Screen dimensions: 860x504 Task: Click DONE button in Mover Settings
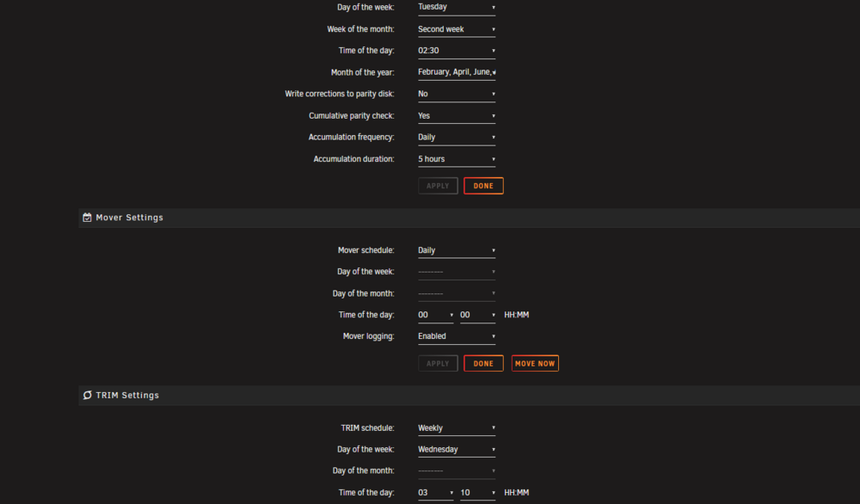(x=483, y=364)
